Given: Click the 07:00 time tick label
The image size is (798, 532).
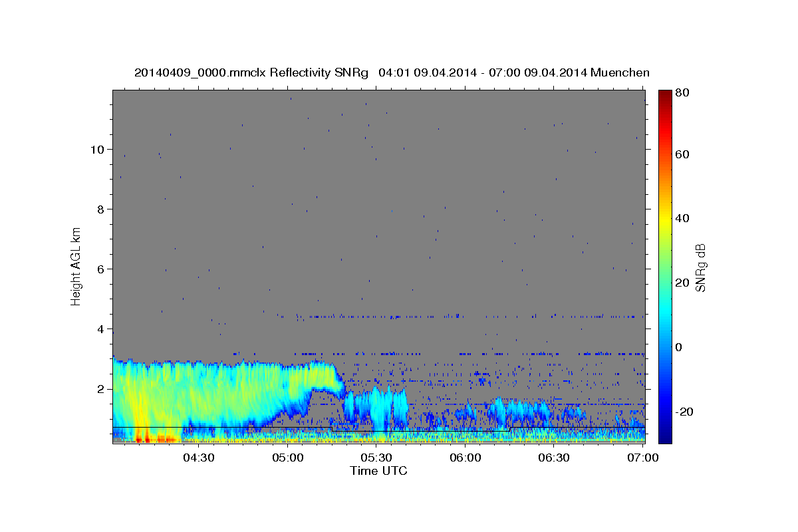Looking at the screenshot, I should point(643,458).
